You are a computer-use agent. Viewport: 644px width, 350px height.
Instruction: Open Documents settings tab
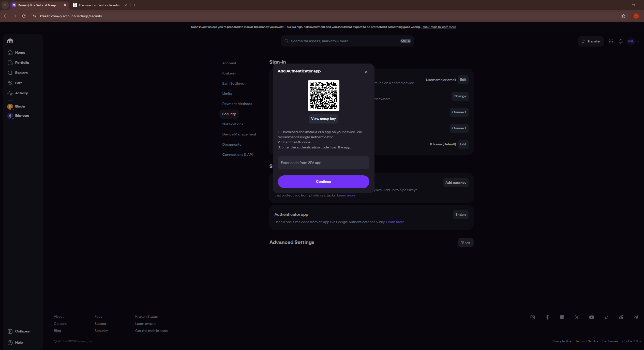(x=232, y=144)
